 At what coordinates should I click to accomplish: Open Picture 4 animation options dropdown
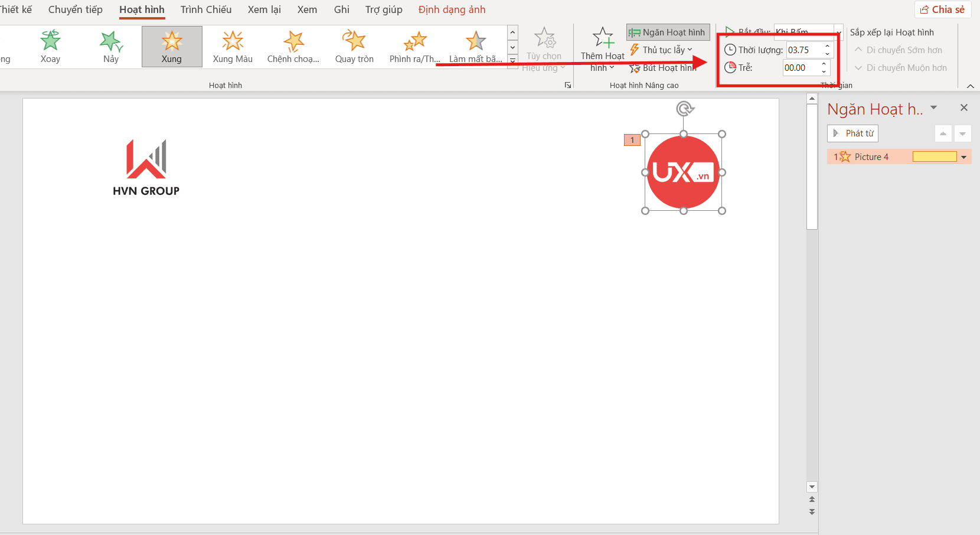pyautogui.click(x=963, y=157)
